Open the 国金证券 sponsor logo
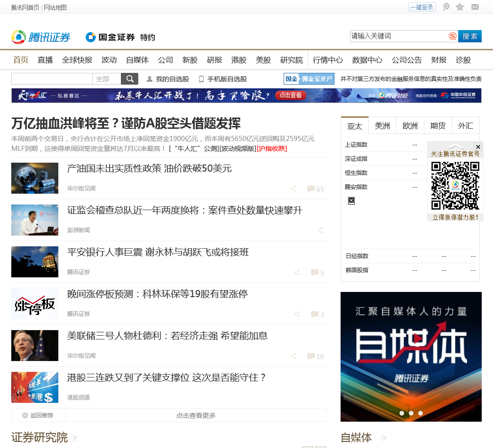 click(111, 37)
